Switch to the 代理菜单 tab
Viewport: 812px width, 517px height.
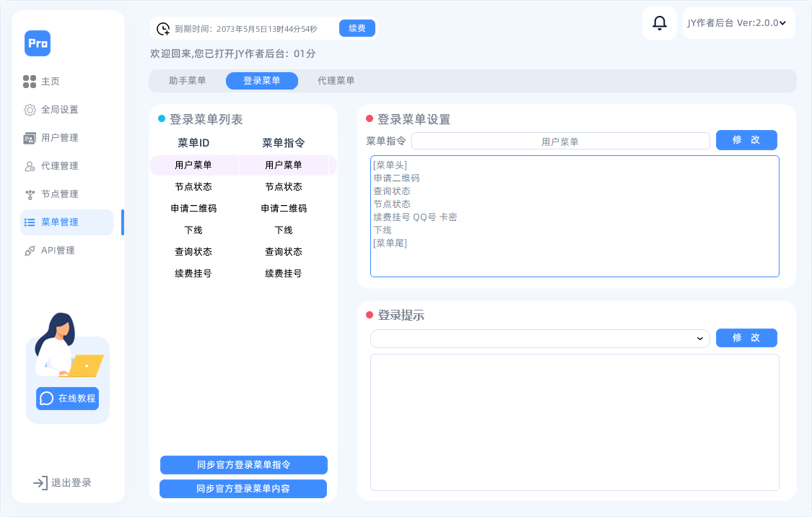point(335,80)
